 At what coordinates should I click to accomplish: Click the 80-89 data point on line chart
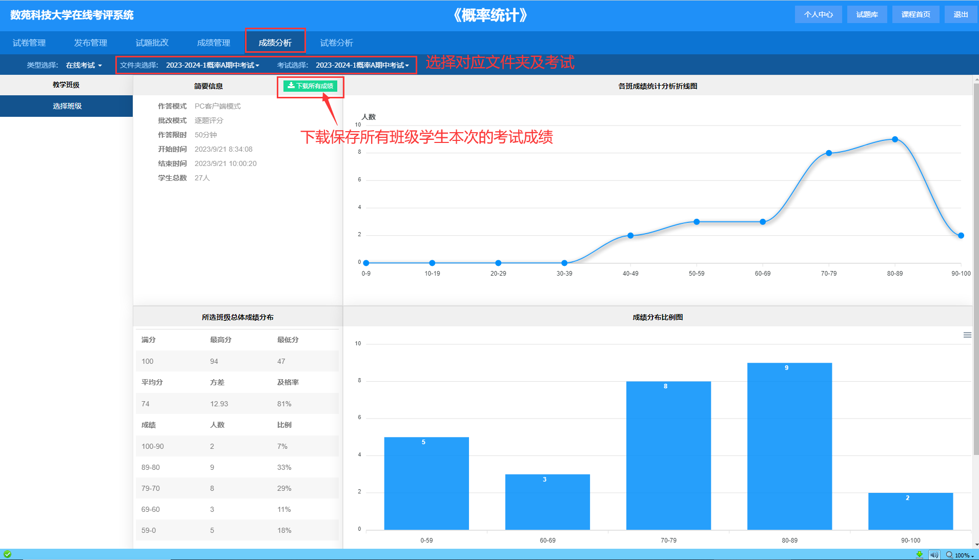pos(895,139)
